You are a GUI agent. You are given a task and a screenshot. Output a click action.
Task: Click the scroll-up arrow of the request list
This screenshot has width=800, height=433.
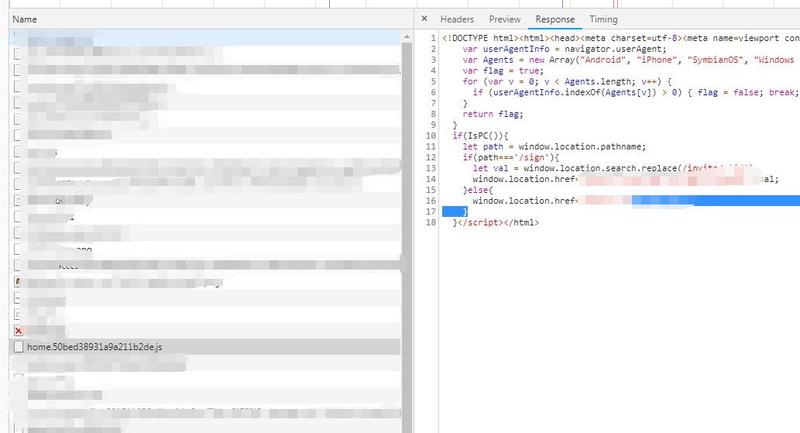pyautogui.click(x=407, y=37)
